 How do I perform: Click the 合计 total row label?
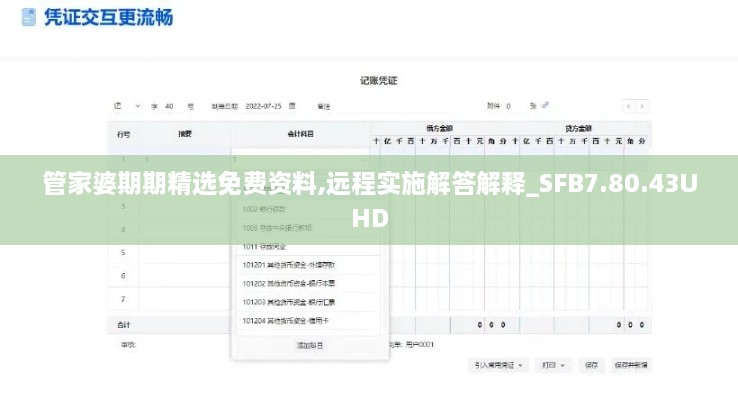[123, 325]
